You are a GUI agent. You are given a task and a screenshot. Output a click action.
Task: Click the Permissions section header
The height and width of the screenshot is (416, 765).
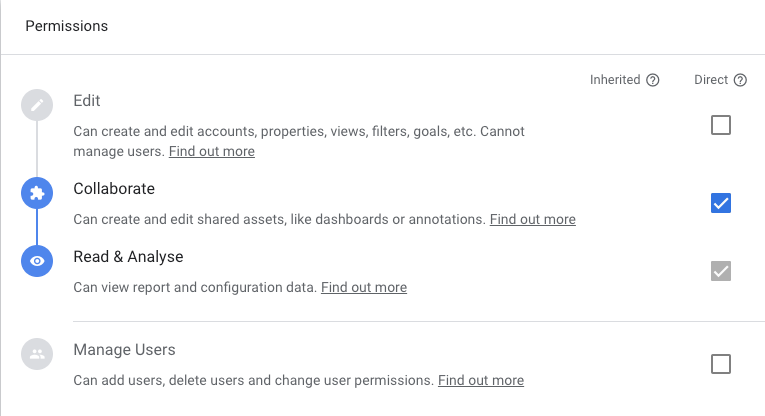[x=66, y=26]
